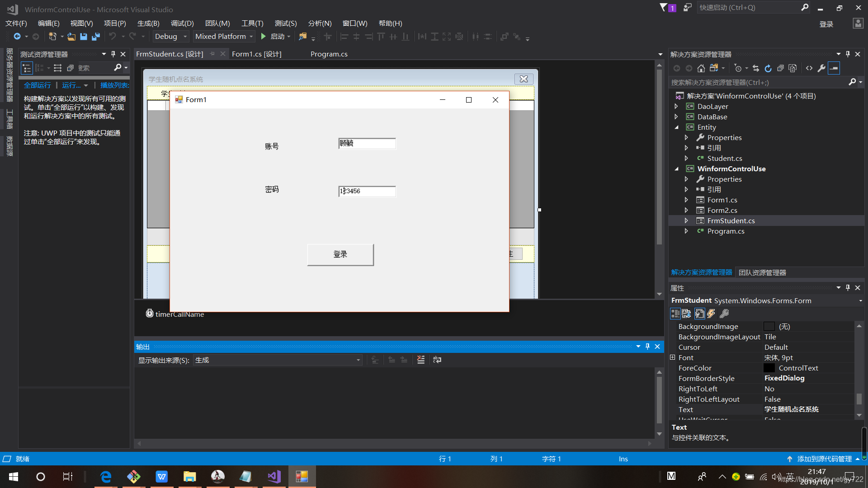The height and width of the screenshot is (488, 868).
Task: Click the 登录 button in Form1
Action: tap(340, 254)
